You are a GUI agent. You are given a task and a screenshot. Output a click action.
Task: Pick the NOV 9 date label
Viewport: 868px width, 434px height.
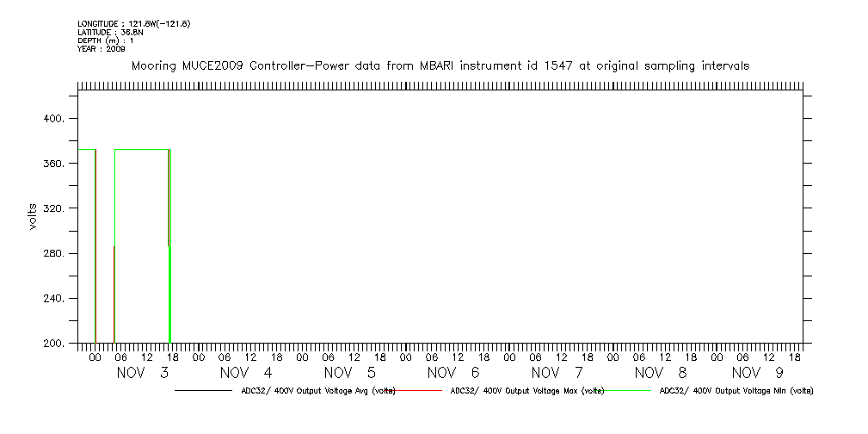pyautogui.click(x=758, y=373)
